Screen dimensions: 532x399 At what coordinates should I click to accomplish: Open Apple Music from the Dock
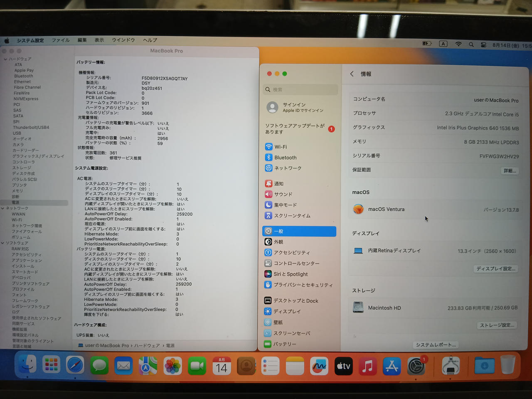(367, 366)
